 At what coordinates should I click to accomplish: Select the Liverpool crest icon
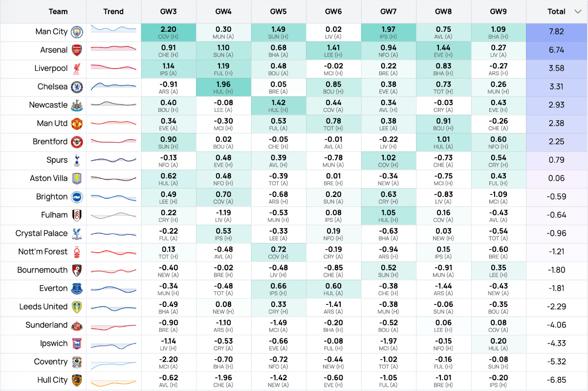77,69
